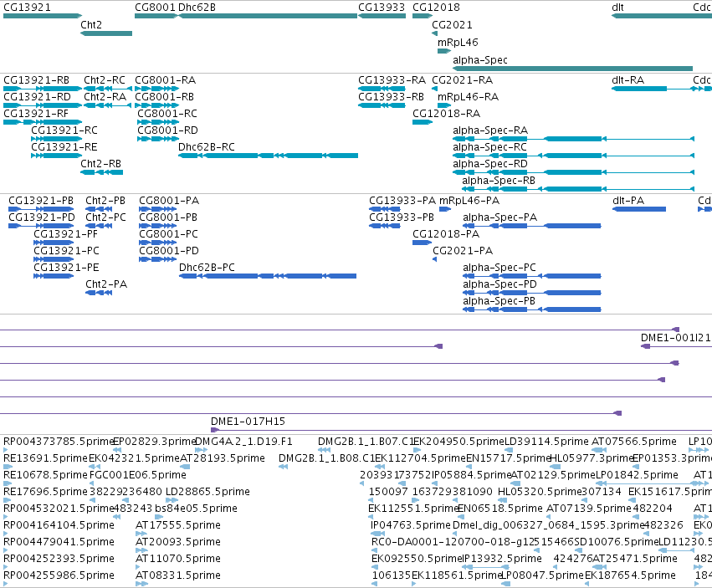Select the dlt-PA protein feature

coord(639,209)
